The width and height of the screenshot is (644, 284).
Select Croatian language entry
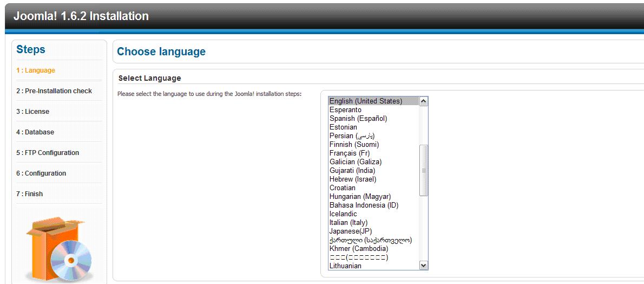[374, 188]
